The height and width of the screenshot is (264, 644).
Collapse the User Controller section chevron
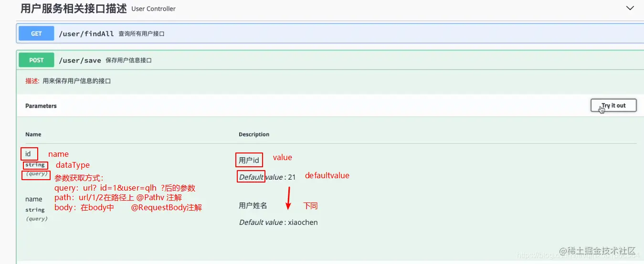630,8
